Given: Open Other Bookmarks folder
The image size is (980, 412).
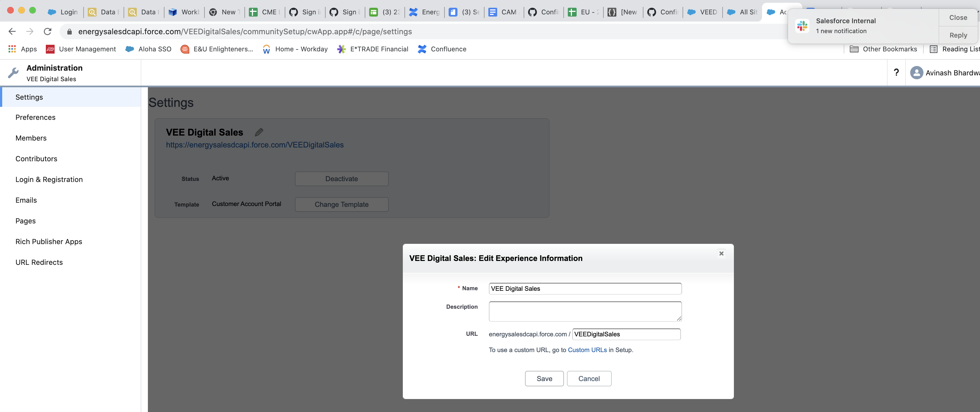Looking at the screenshot, I should 883,49.
